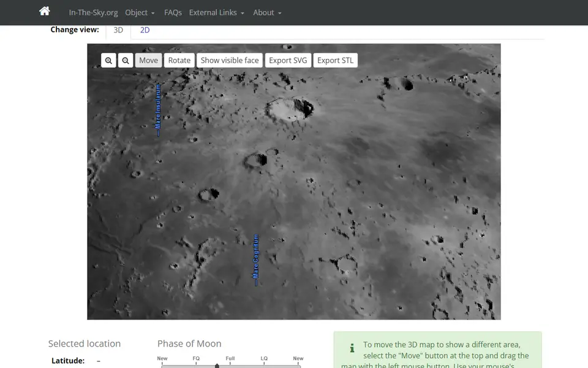Click the Export STL button
Image resolution: width=588 pixels, height=368 pixels.
click(x=335, y=61)
